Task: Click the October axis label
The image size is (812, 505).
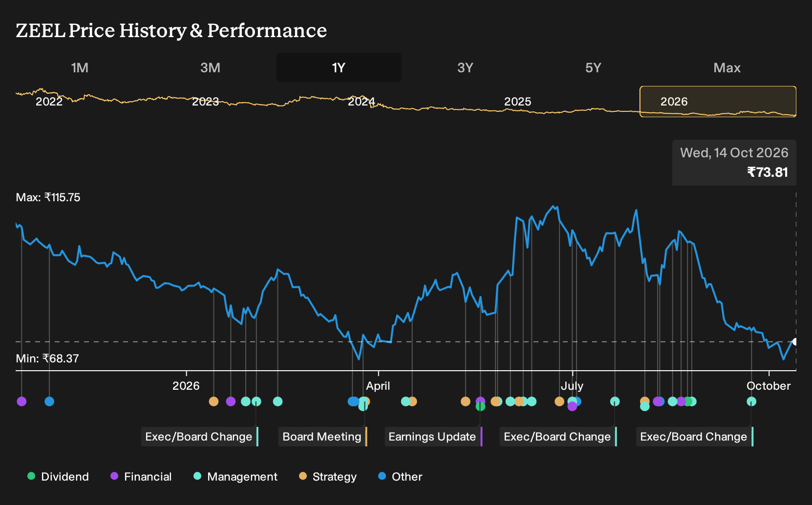Action: pyautogui.click(x=769, y=386)
